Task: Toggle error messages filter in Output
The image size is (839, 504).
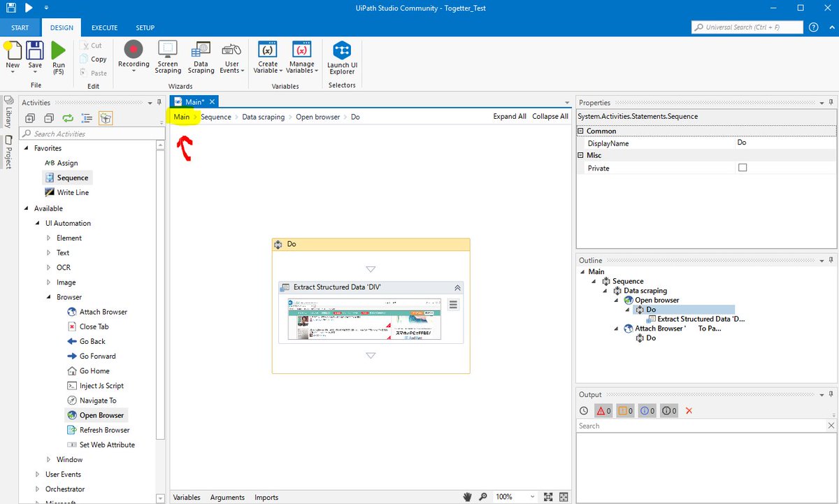Action: pyautogui.click(x=603, y=411)
